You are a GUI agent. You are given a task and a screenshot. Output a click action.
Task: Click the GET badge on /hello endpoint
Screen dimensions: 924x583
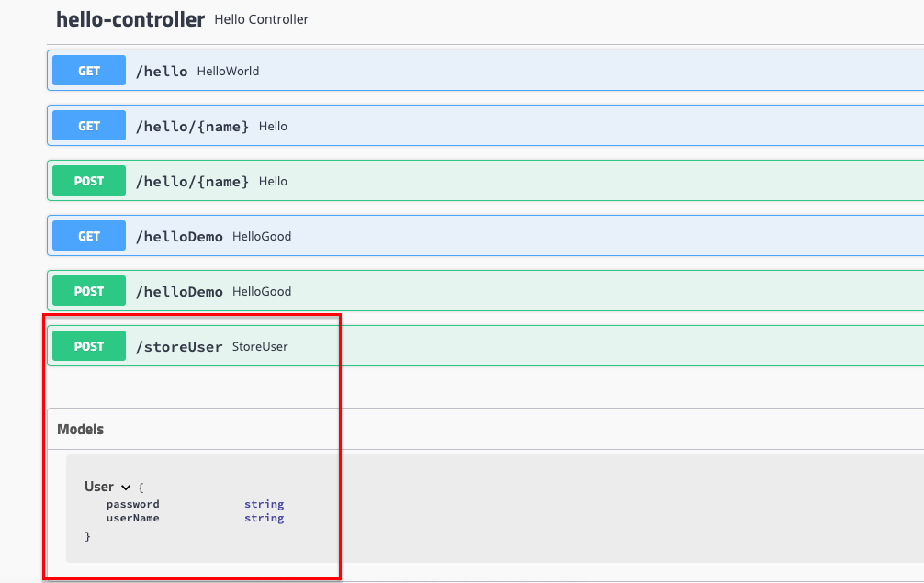88,70
